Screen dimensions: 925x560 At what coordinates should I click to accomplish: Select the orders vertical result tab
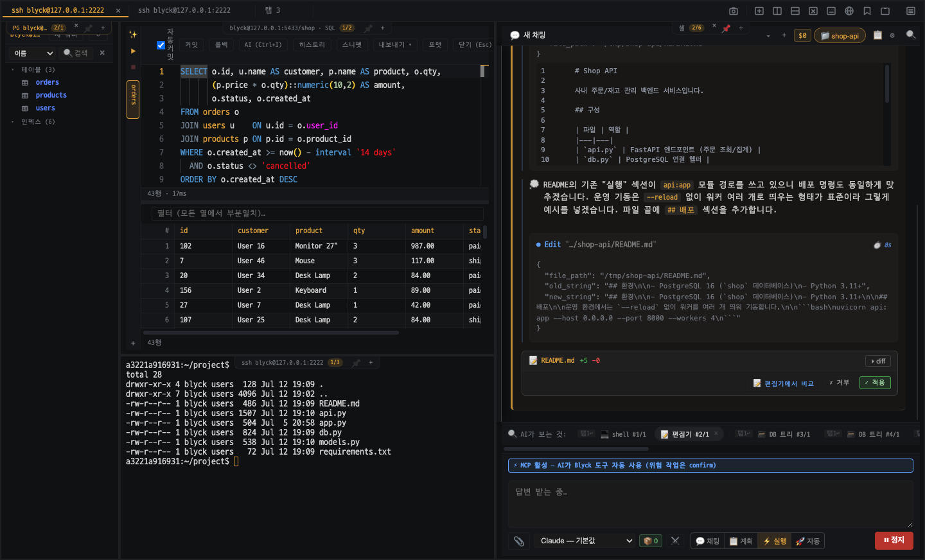point(134,99)
